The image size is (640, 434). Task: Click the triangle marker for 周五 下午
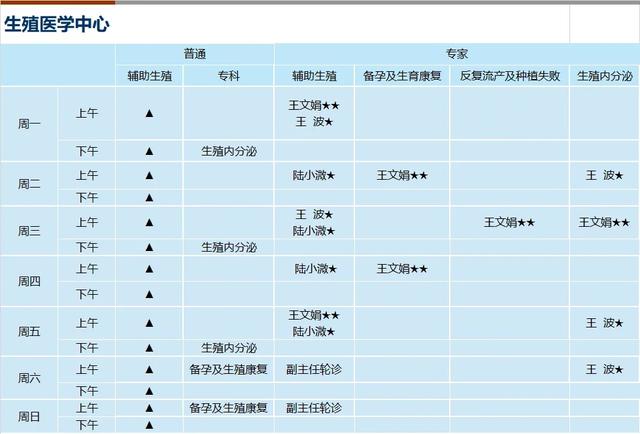[x=149, y=348]
